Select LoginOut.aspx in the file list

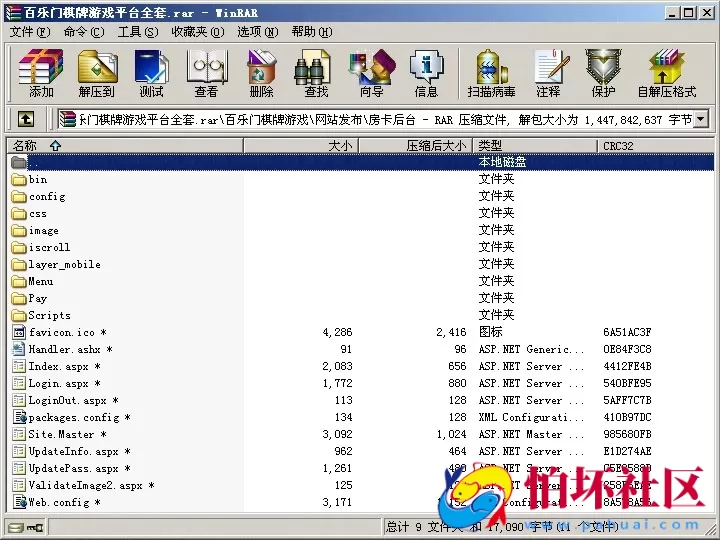pyautogui.click(x=65, y=400)
